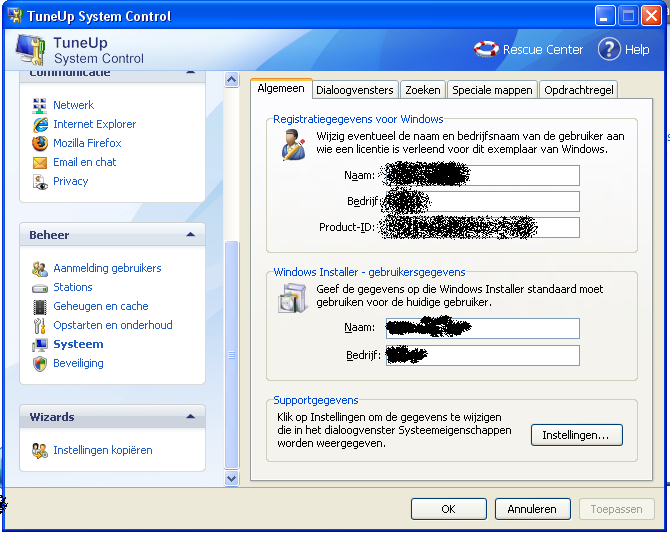Click the Internet Explorer icon in sidebar
670x536 pixels.
[x=40, y=124]
